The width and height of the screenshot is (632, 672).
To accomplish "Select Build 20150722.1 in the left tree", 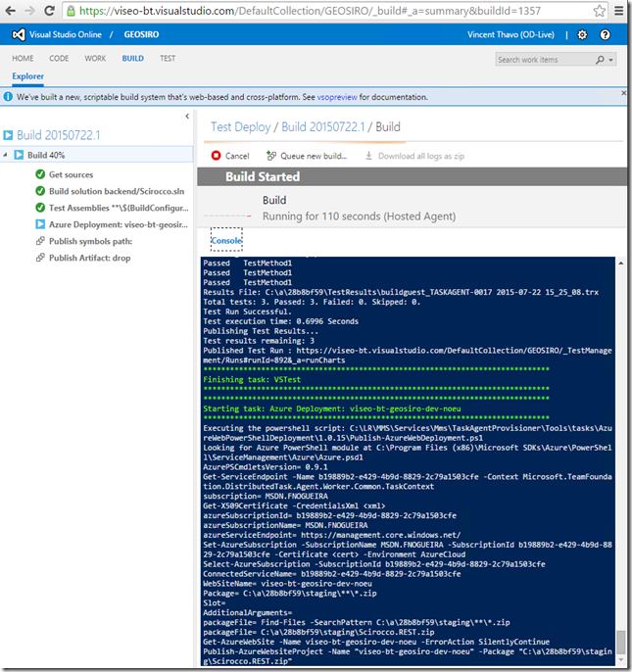I will point(59,135).
